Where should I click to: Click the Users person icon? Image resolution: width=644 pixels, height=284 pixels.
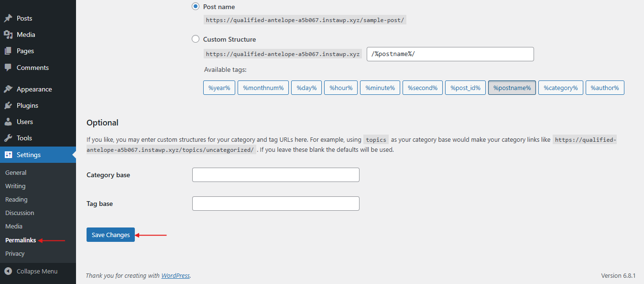point(8,122)
